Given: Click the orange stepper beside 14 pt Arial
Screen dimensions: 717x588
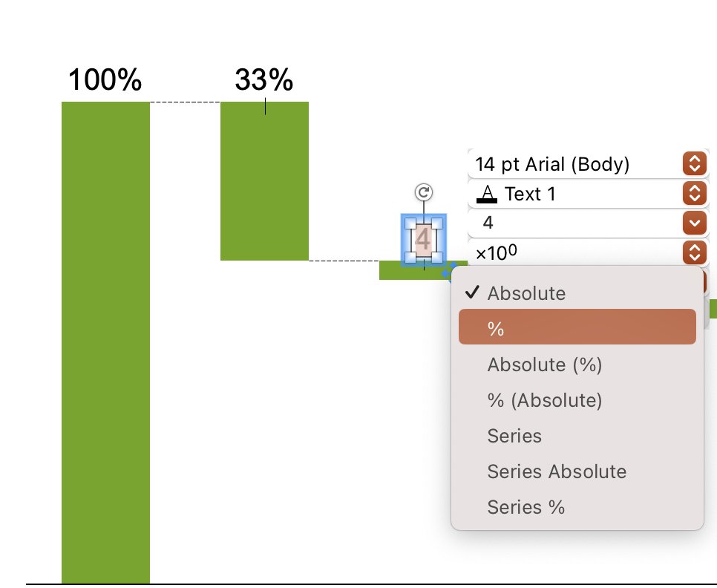Looking at the screenshot, I should pos(695,163).
